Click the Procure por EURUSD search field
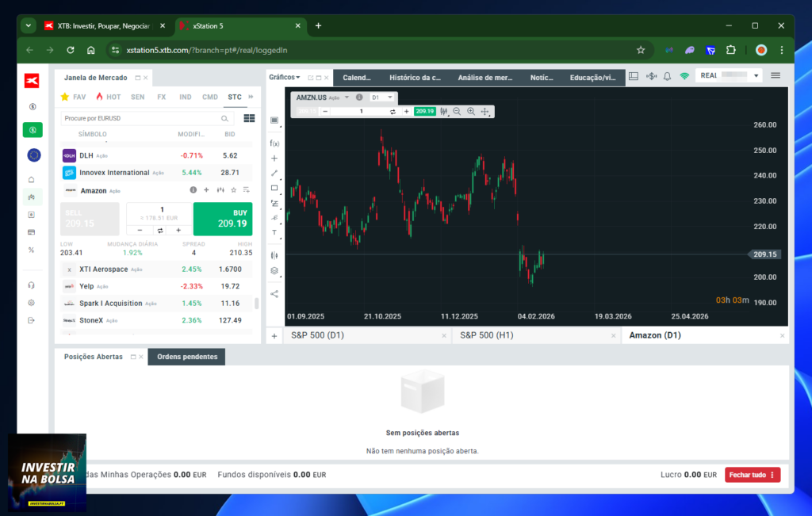 click(147, 119)
